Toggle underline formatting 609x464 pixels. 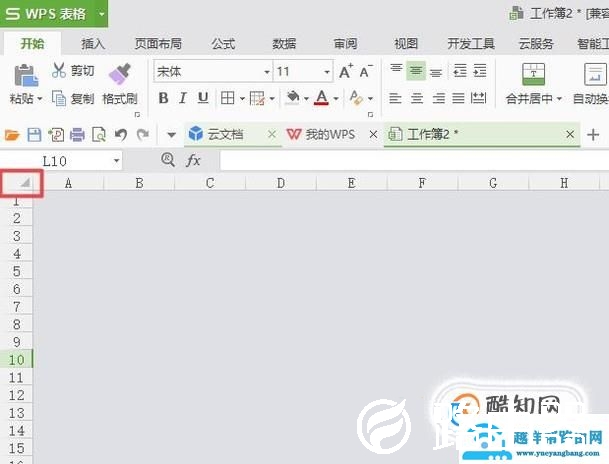pos(203,98)
